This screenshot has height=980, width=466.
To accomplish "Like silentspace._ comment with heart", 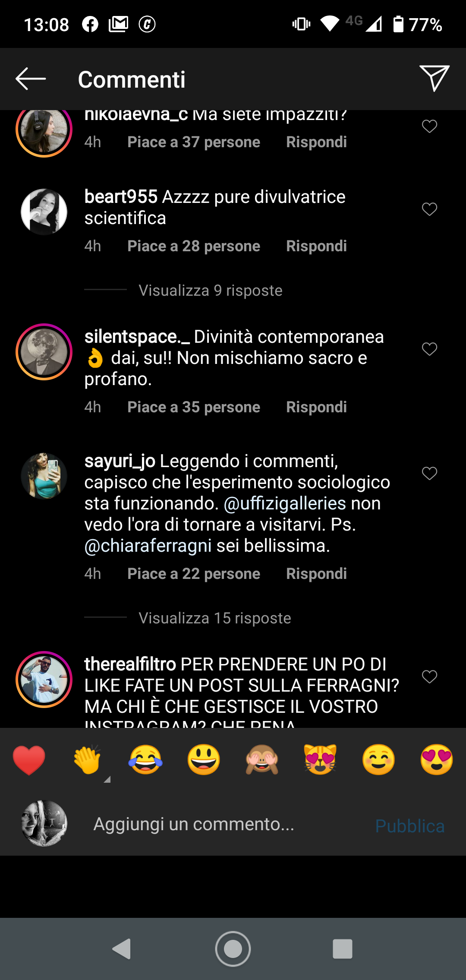I will 429,349.
